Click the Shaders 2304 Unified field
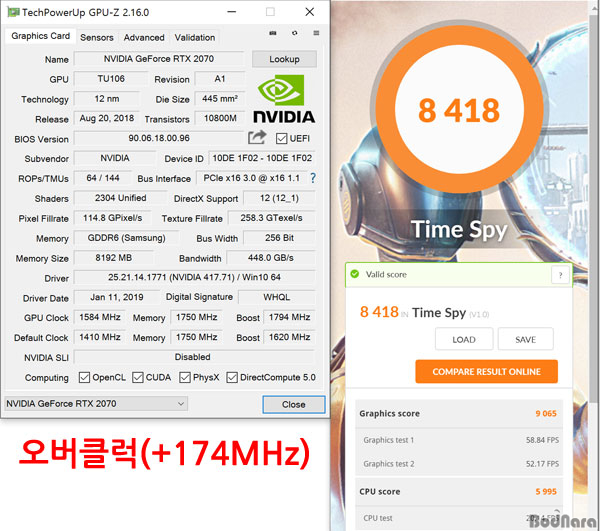The height and width of the screenshot is (531, 600). [121, 198]
